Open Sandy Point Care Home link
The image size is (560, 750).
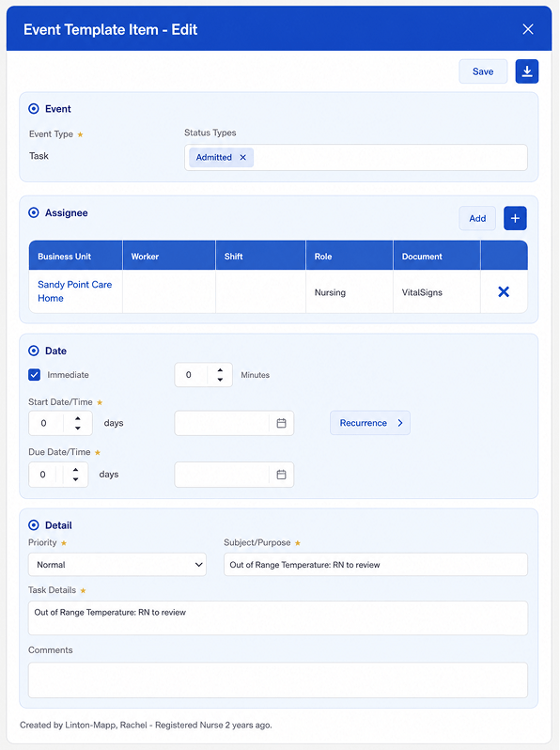74,291
